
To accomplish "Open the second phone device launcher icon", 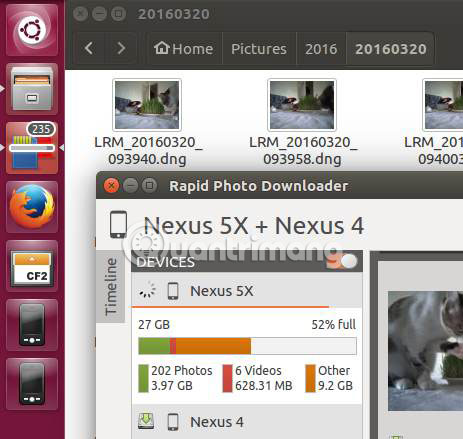I will click(x=32, y=384).
